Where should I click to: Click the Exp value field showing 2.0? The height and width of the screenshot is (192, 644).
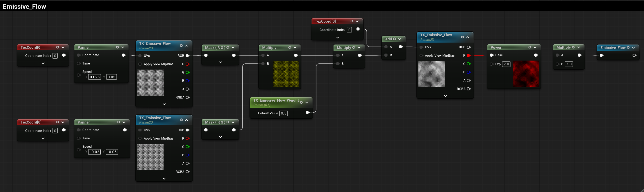(506, 64)
